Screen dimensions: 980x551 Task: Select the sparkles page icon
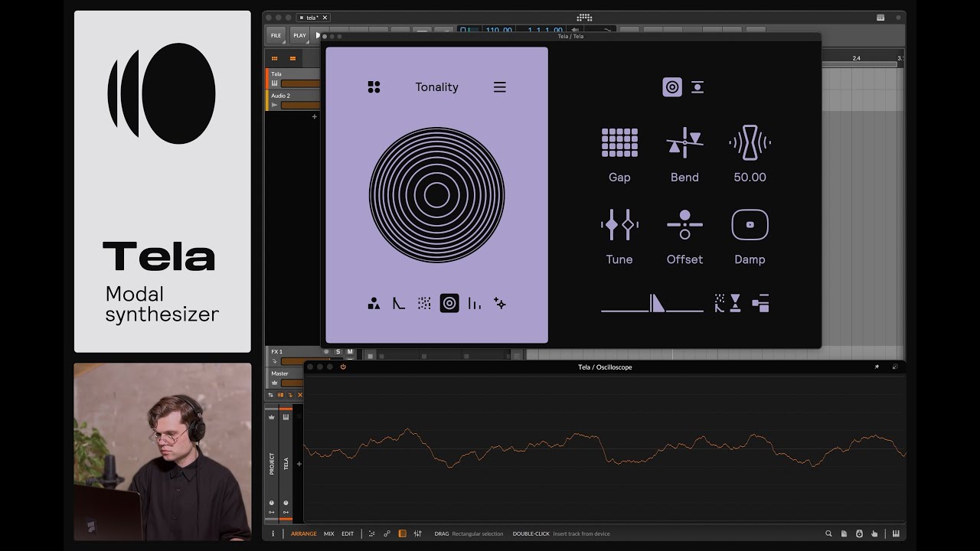coord(500,304)
